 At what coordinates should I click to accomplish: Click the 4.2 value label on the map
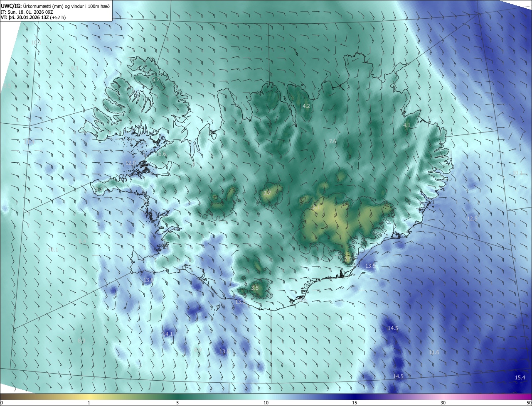pos(306,106)
